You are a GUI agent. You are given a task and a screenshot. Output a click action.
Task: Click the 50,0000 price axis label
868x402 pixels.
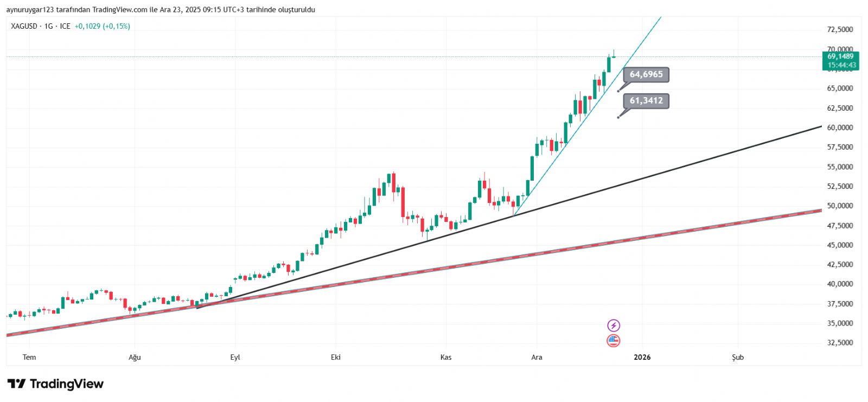(x=840, y=206)
